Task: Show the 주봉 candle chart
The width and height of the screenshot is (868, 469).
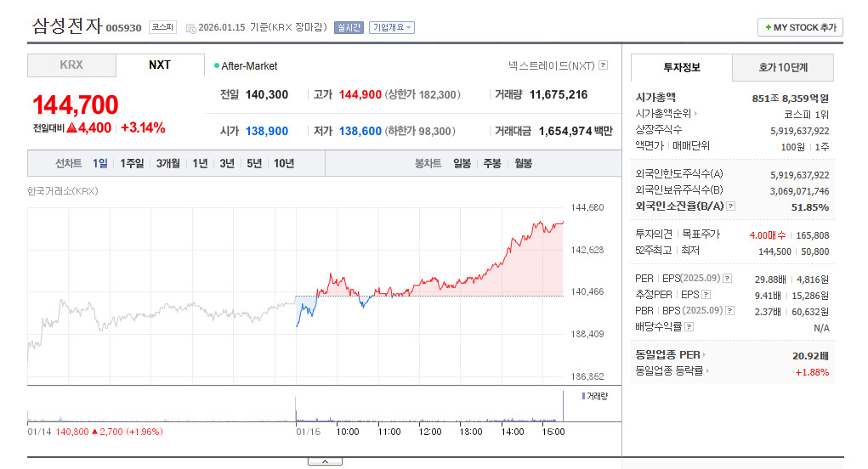Action: (492, 163)
